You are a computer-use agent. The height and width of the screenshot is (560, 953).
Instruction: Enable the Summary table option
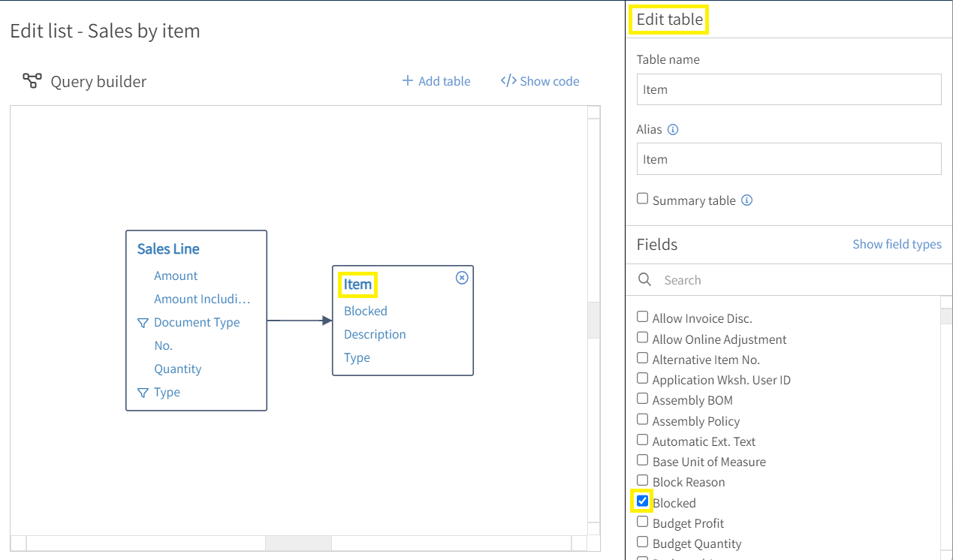pyautogui.click(x=642, y=197)
